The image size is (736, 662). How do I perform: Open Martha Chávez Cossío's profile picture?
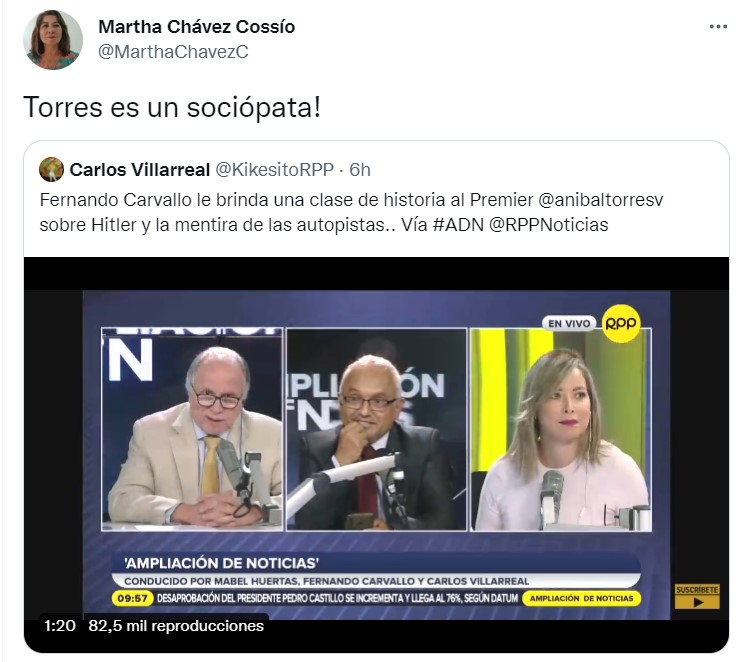[53, 40]
